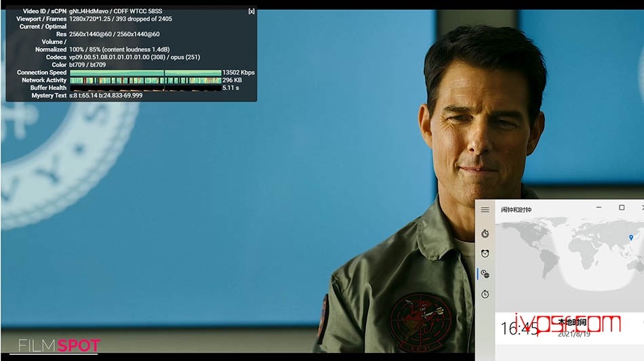This screenshot has height=361, width=644.
Task: Click the 13502 Kbps speed value
Action: coord(239,72)
